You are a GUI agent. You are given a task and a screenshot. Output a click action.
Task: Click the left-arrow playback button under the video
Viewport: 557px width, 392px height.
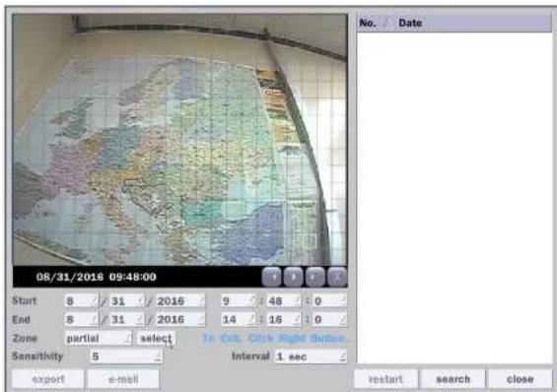(272, 277)
